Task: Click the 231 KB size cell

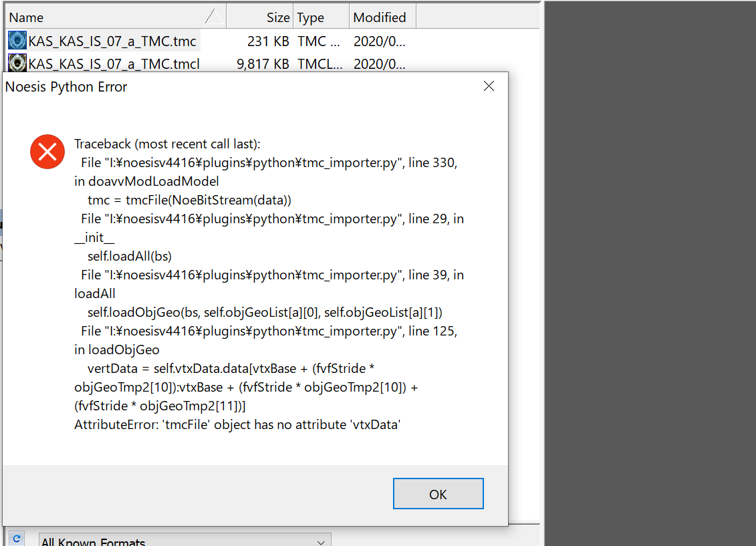Action: (x=268, y=41)
